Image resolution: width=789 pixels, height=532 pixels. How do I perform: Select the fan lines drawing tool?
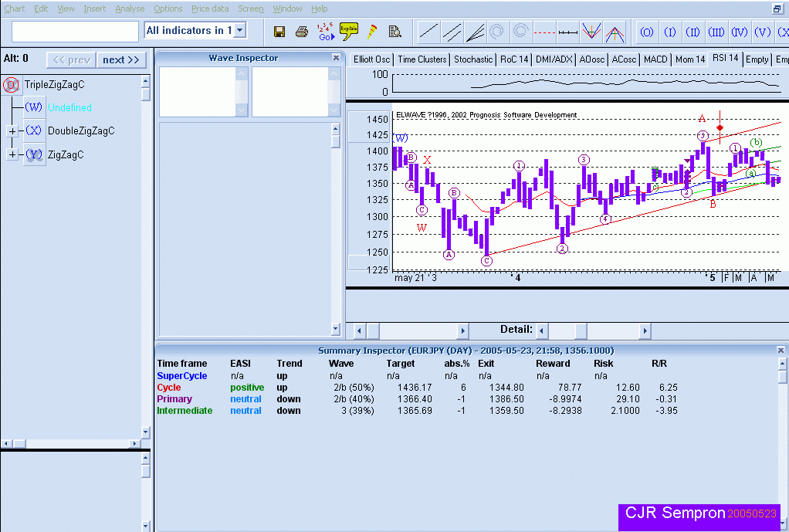point(476,32)
